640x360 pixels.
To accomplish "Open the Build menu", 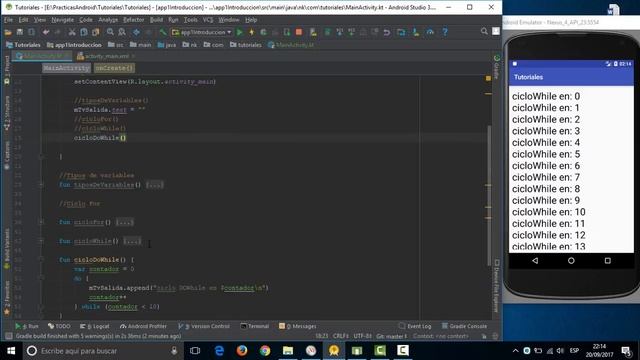I will coord(156,20).
